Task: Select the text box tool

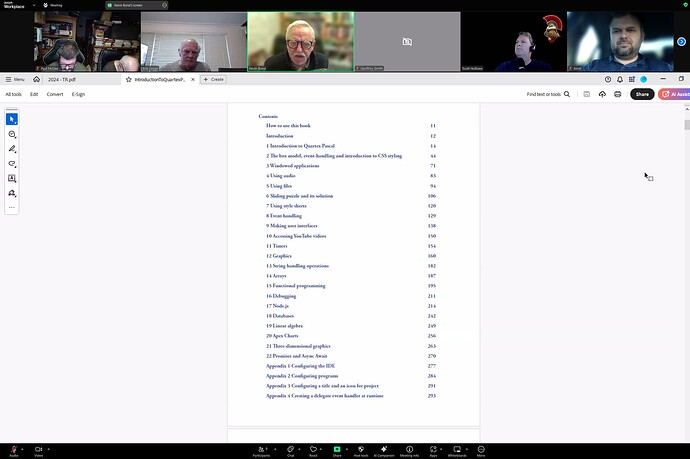Action: (x=12, y=178)
